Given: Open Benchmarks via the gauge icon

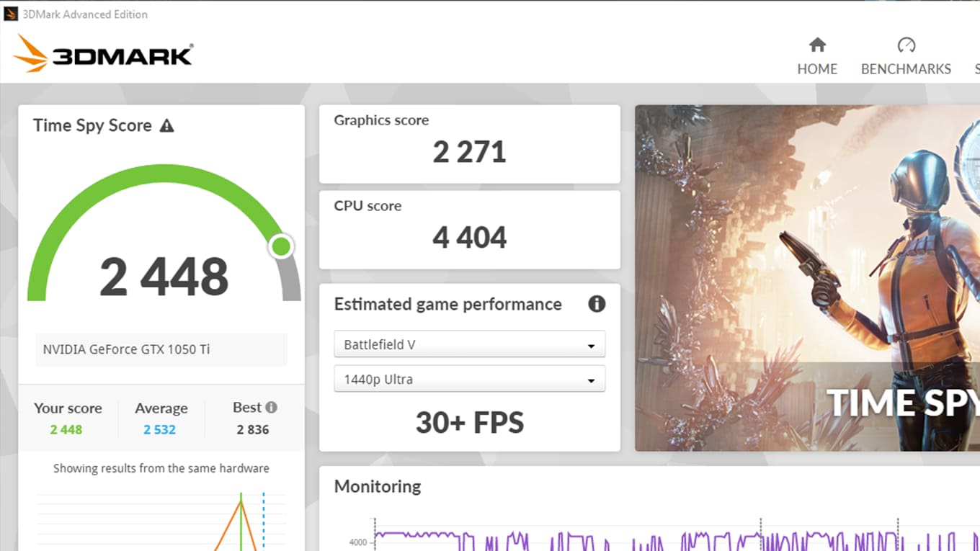Looking at the screenshot, I should click(906, 45).
